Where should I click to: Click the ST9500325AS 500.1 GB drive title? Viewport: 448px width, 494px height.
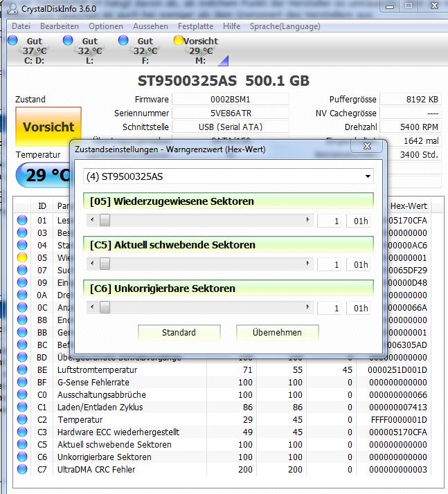(x=224, y=81)
